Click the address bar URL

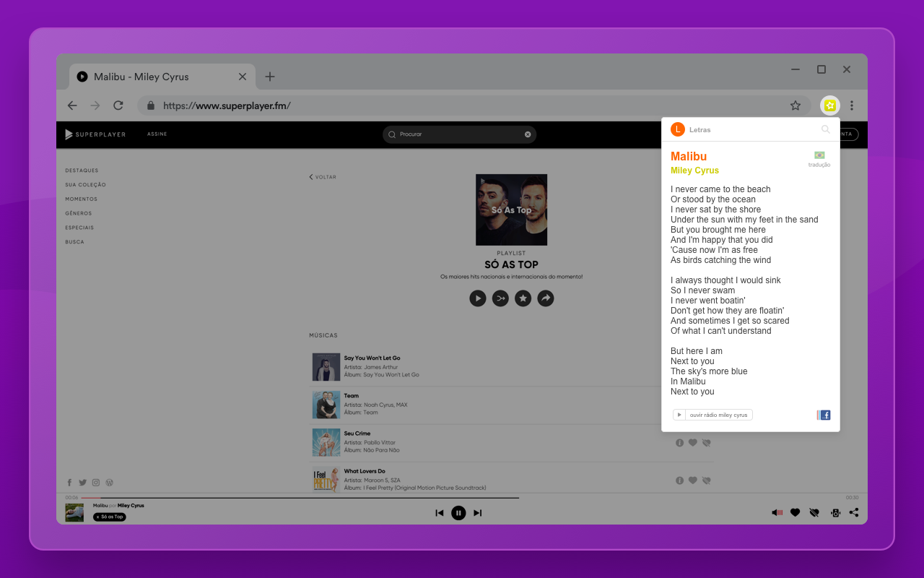(x=227, y=105)
